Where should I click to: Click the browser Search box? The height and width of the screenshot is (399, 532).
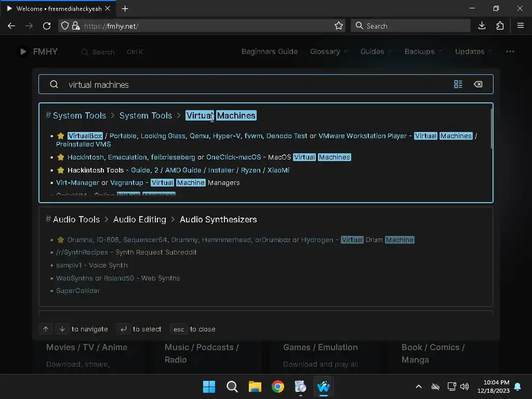[x=410, y=26]
